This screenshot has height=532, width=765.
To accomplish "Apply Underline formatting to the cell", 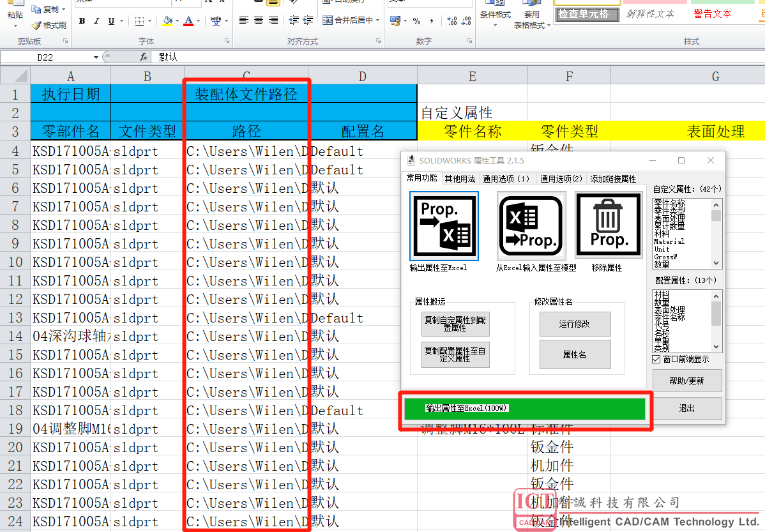I will pyautogui.click(x=111, y=21).
